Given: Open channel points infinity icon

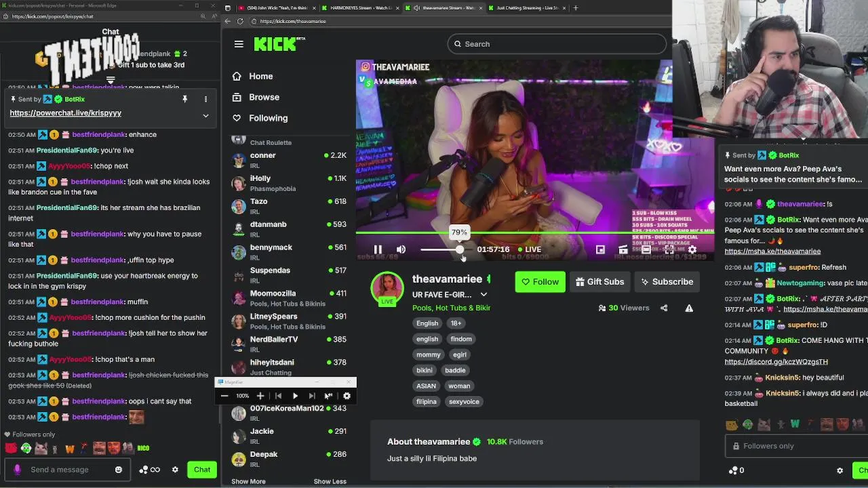Looking at the screenshot, I should (150, 470).
